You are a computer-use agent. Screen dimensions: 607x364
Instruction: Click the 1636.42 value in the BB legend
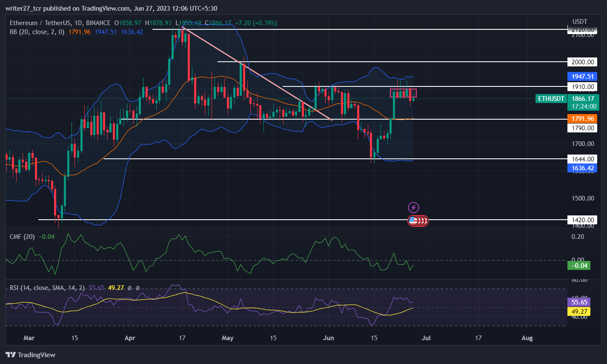click(132, 32)
